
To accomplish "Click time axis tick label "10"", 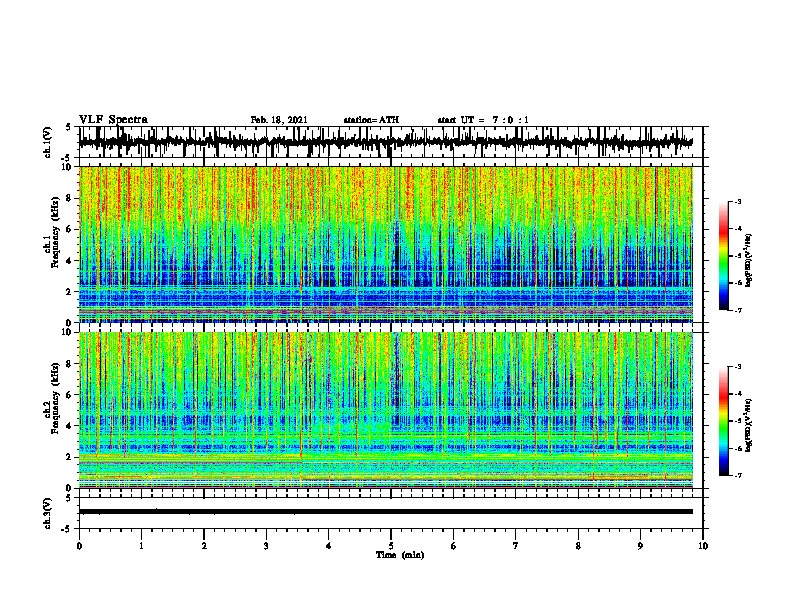I will [x=703, y=546].
